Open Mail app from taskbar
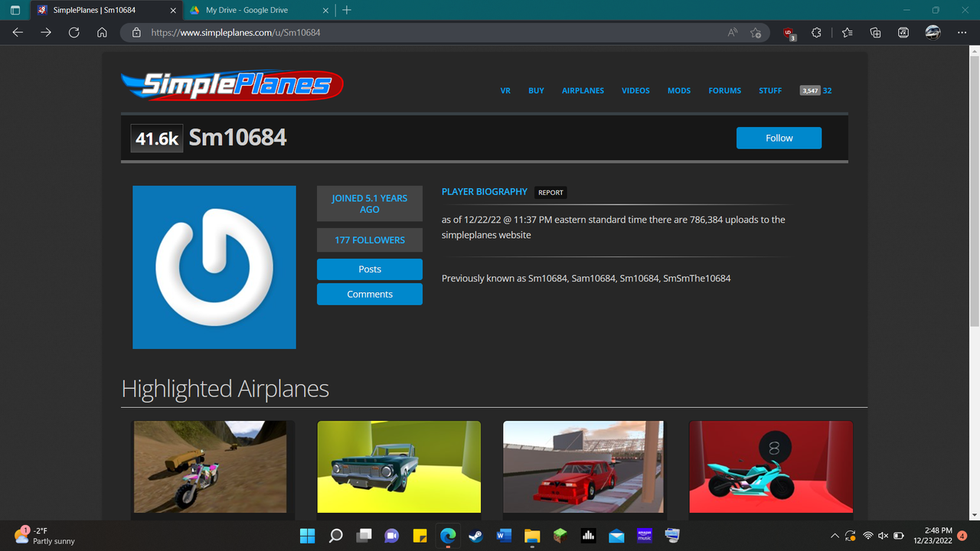 616,536
